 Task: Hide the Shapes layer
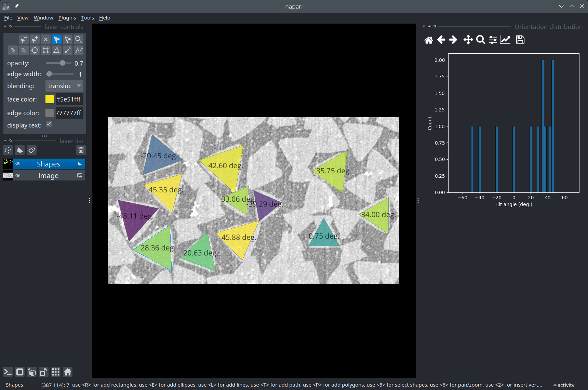18,164
